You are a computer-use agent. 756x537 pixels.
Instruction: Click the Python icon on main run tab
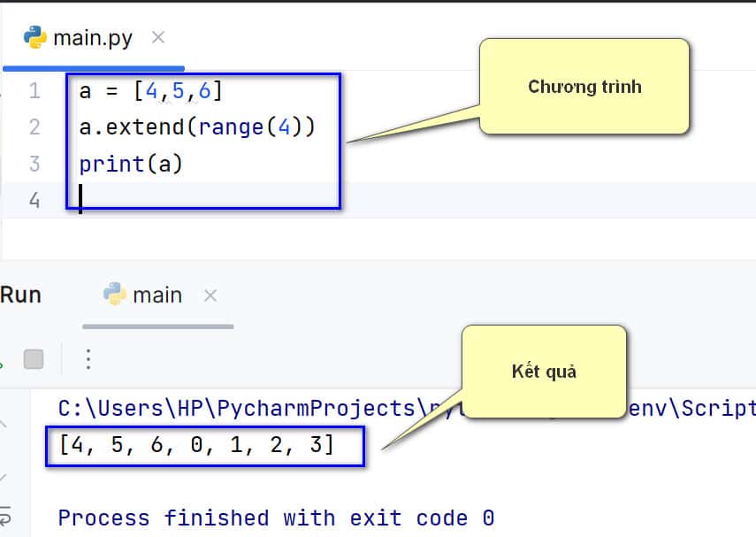115,294
